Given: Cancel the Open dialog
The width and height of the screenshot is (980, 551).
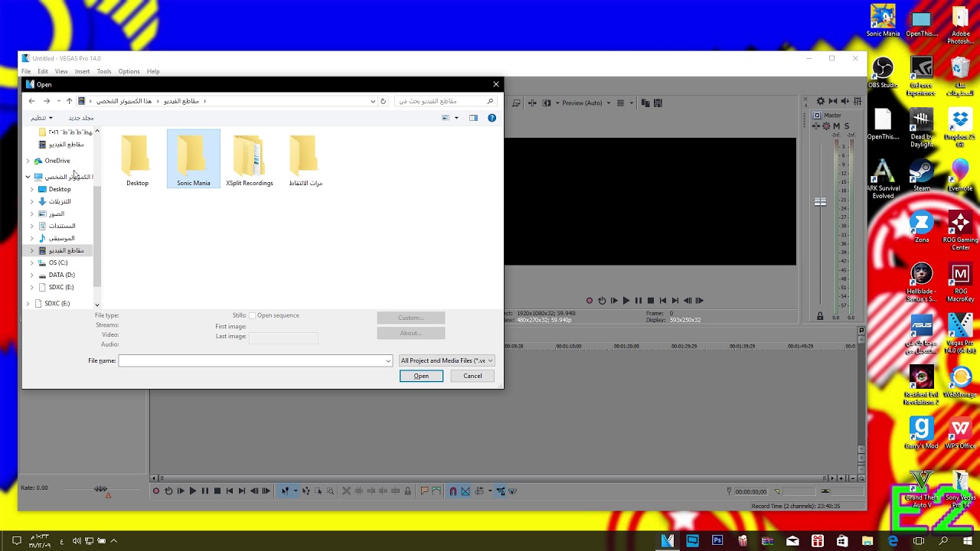Looking at the screenshot, I should [x=472, y=376].
